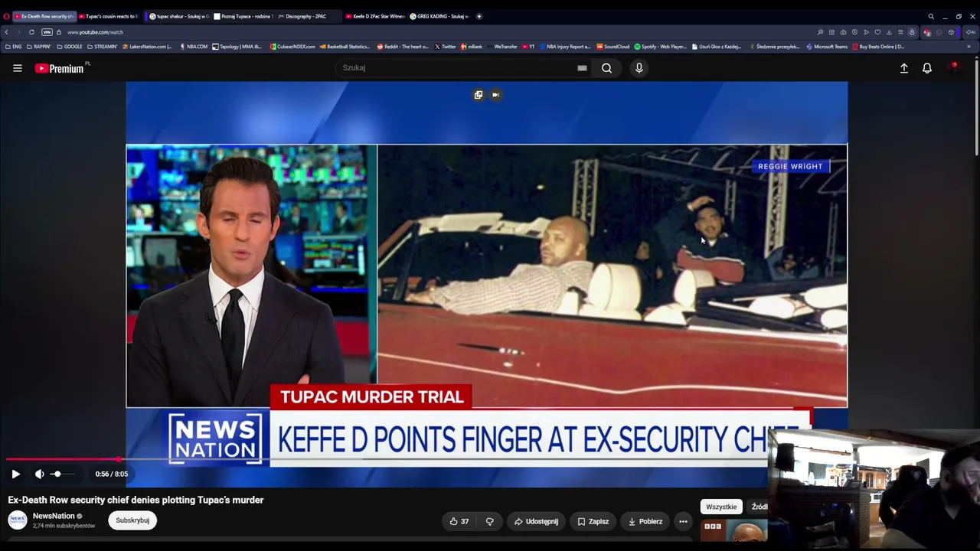Open the Twitter bookmark
Image resolution: width=980 pixels, height=551 pixels.
[446, 47]
